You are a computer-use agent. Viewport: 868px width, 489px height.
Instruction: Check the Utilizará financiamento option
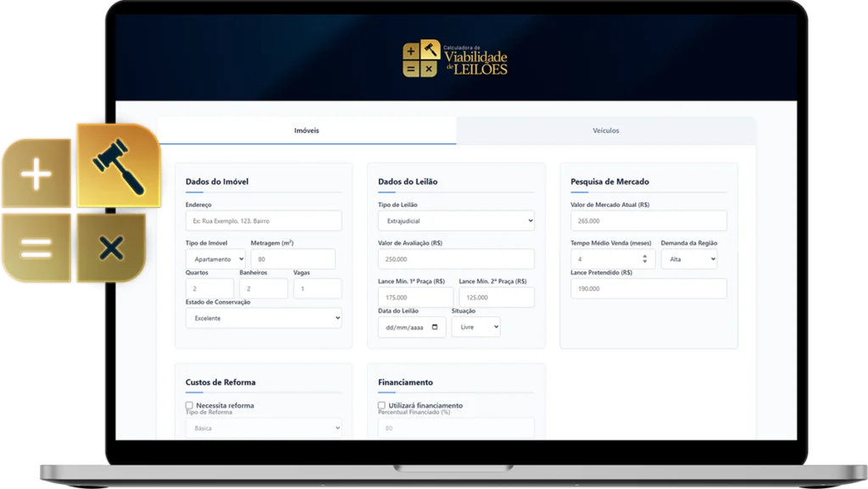(x=382, y=406)
